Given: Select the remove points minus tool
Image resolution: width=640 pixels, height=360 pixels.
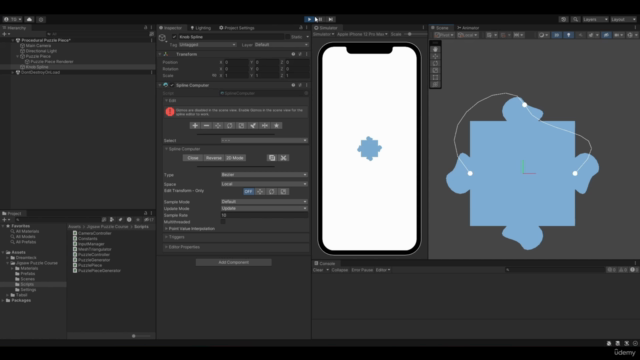Looking at the screenshot, I should [x=207, y=125].
